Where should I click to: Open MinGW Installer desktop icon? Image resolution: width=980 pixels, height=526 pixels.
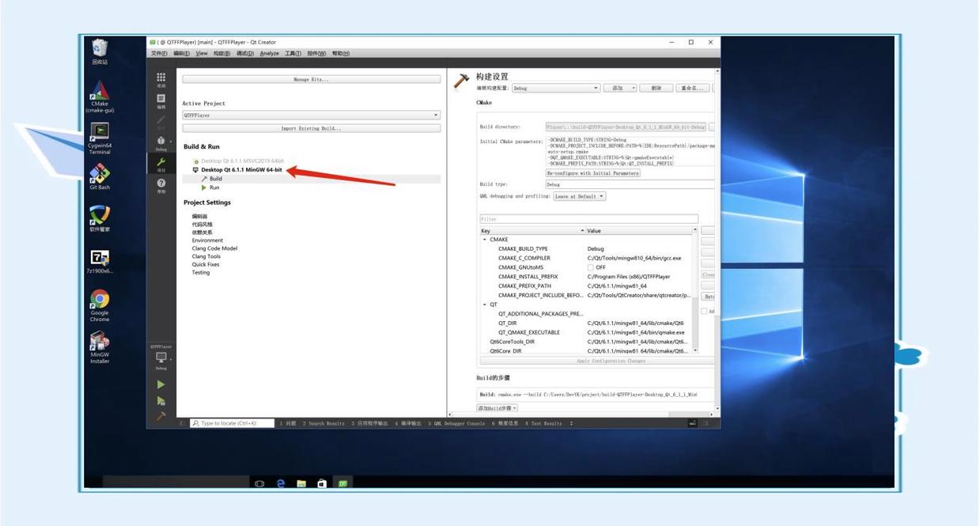100,347
